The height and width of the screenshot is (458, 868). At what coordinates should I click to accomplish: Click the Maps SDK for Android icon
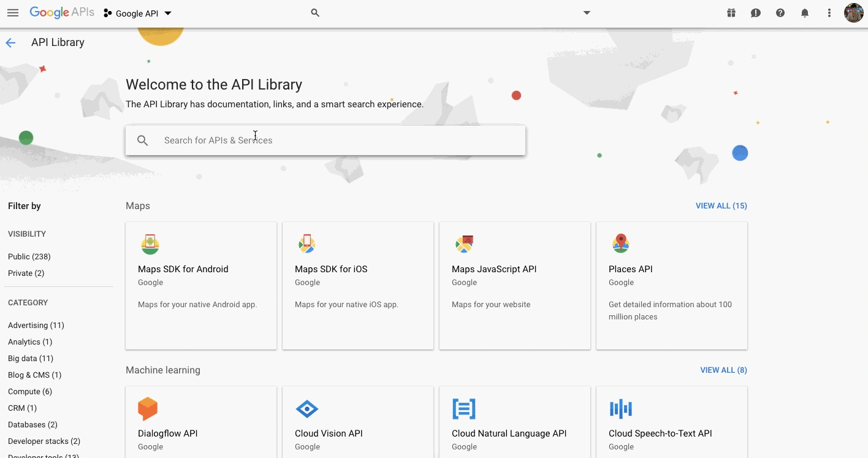(150, 243)
